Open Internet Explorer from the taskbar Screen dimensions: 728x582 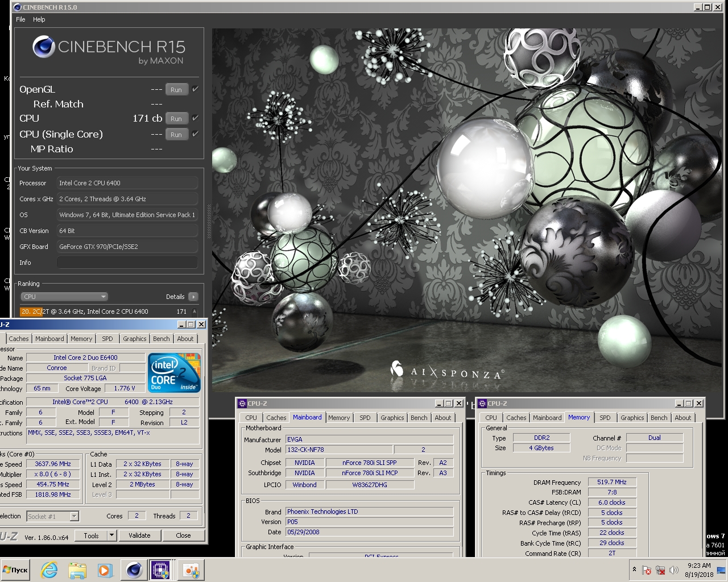(x=49, y=569)
